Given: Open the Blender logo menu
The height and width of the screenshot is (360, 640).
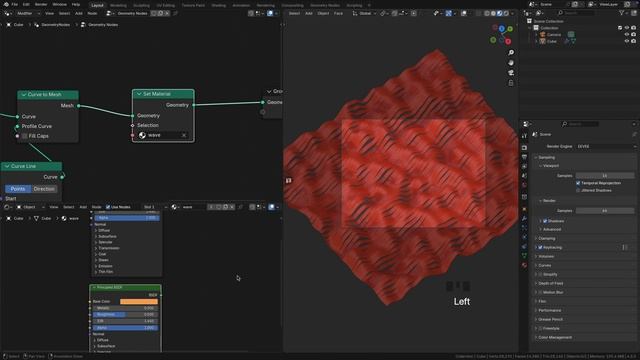Looking at the screenshot, I should [x=6, y=4].
